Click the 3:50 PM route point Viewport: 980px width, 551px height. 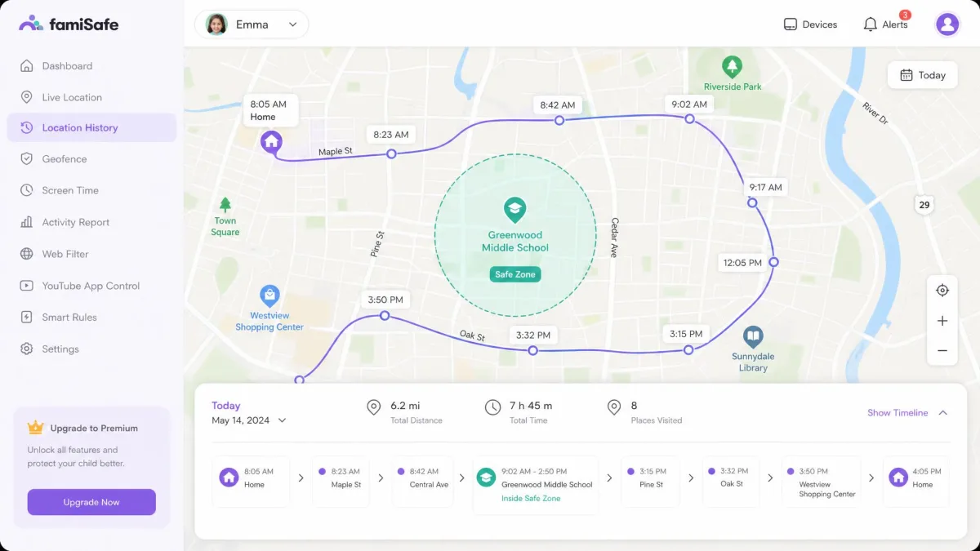[385, 315]
